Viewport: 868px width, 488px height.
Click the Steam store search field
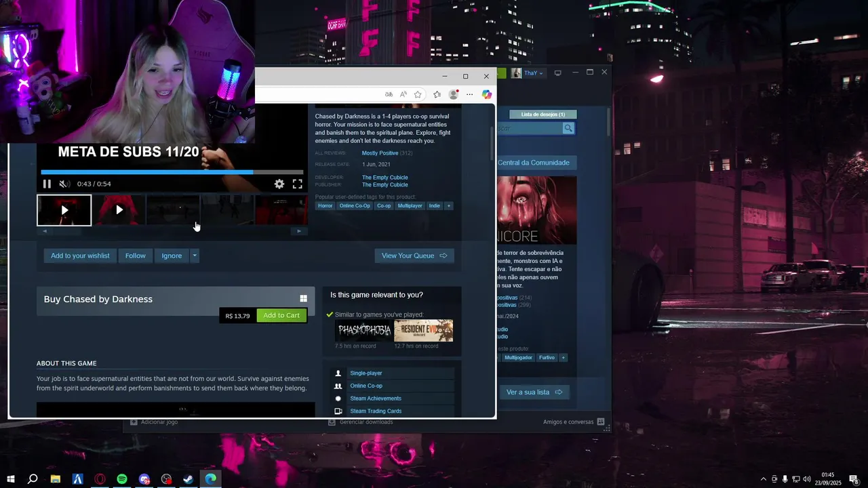coord(530,128)
